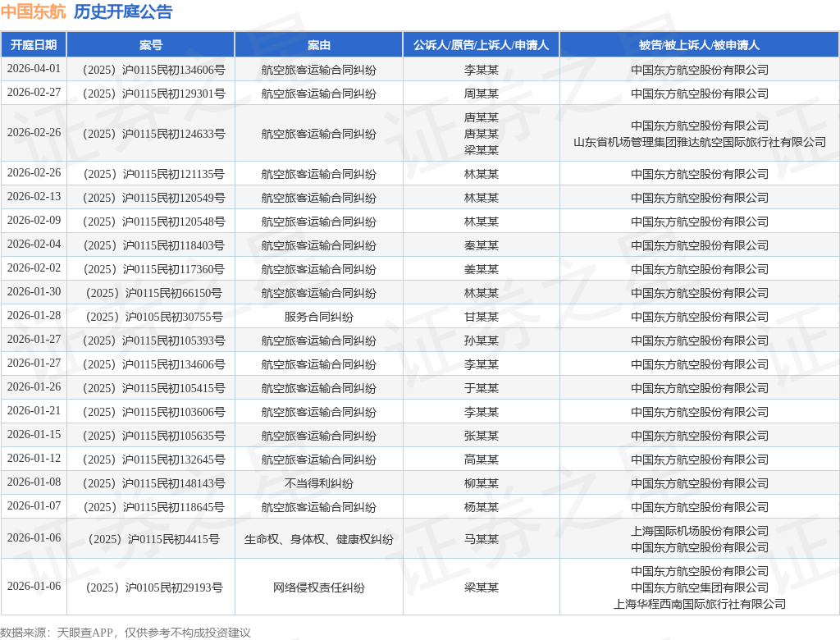This screenshot has height=640, width=840.
Task: Click defendant 山东省机场管理集团雅达航空国际旅行社有限公司
Action: point(700,142)
